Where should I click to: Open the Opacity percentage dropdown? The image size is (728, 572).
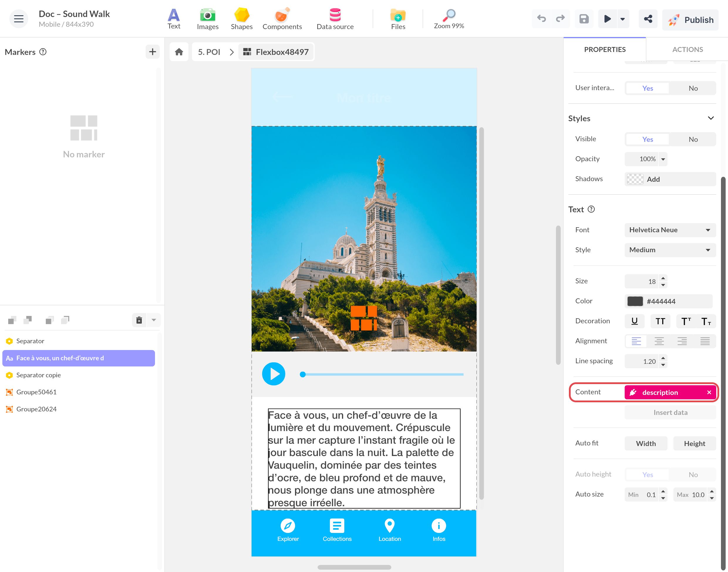tap(663, 159)
